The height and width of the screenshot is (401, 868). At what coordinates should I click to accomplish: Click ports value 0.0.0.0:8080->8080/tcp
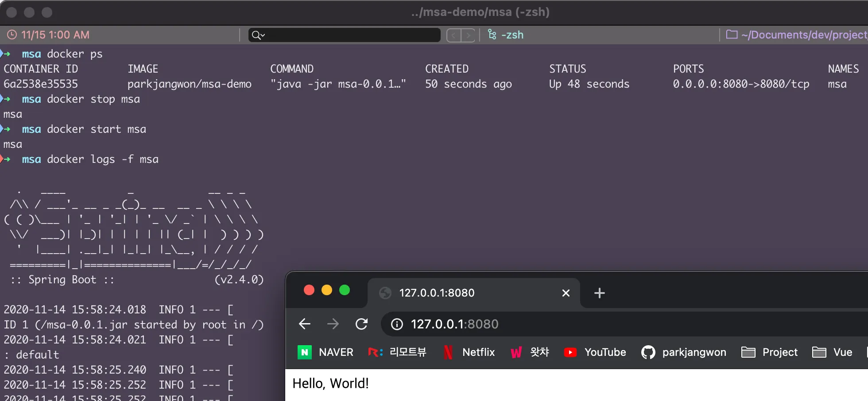741,84
